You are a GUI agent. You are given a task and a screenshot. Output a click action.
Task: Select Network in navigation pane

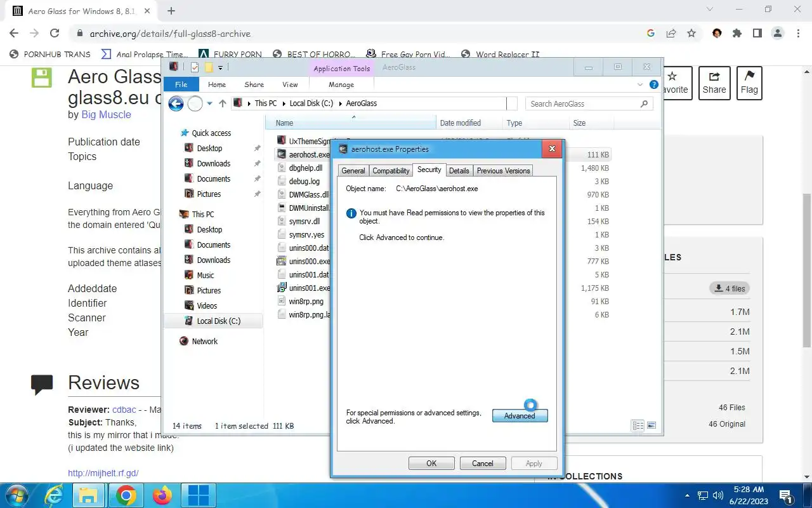204,341
